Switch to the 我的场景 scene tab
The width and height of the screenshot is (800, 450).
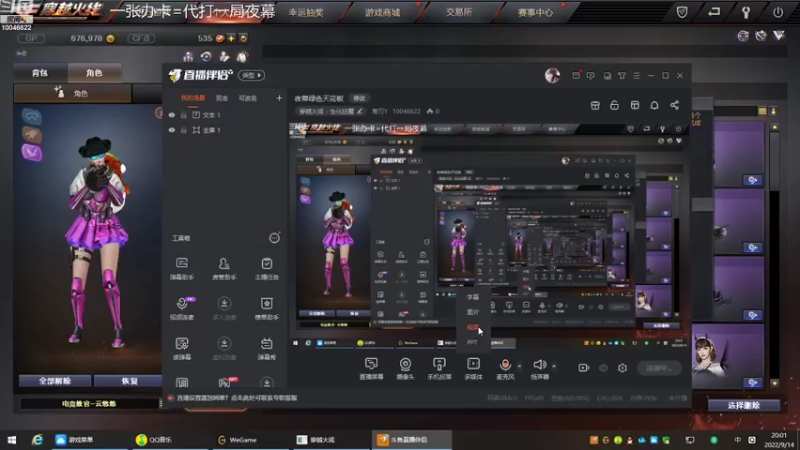pos(193,98)
